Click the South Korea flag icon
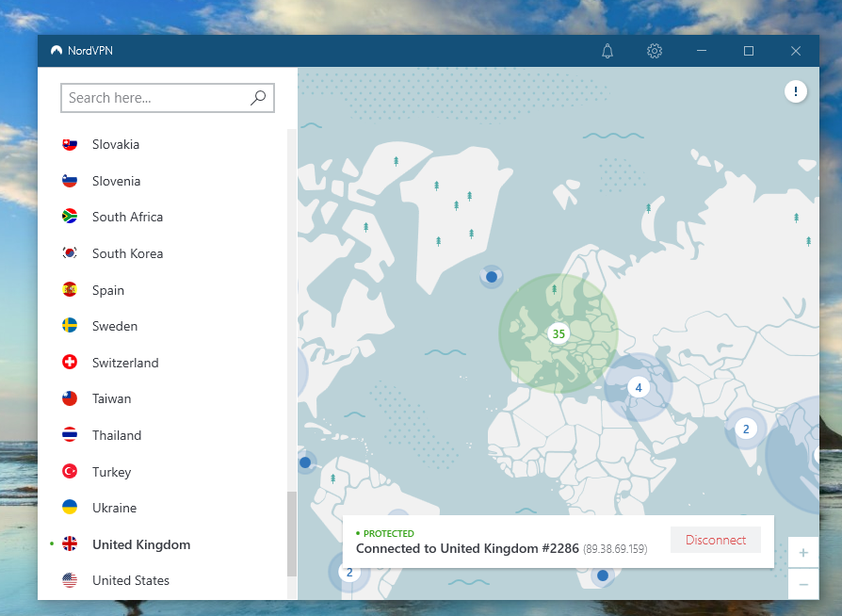The width and height of the screenshot is (842, 616). coord(70,253)
